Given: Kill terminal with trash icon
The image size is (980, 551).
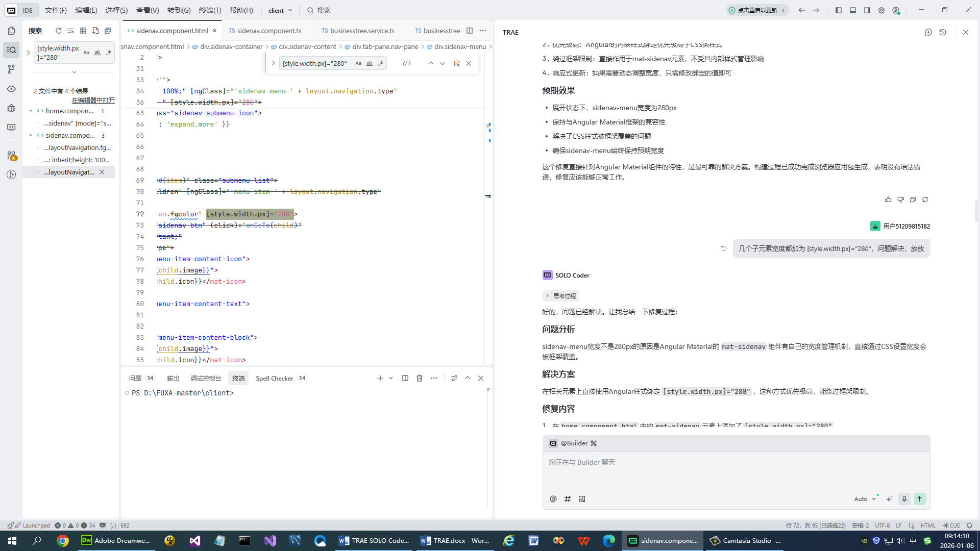Looking at the screenshot, I should (x=420, y=378).
